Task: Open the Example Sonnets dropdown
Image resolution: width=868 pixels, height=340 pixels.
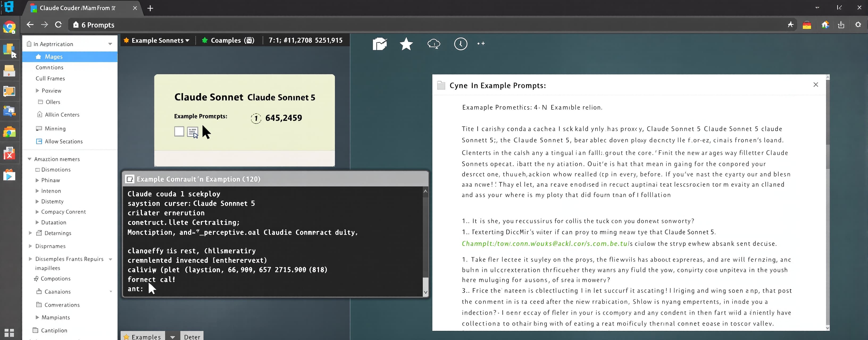Action: [x=157, y=40]
